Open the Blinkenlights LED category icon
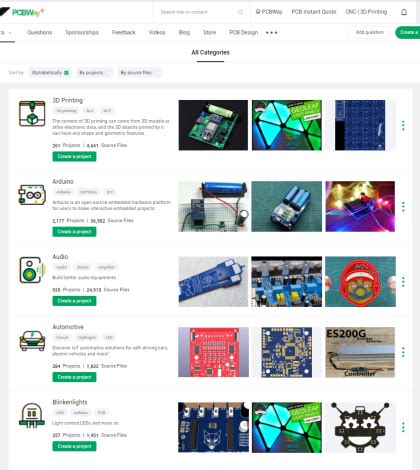The height and width of the screenshot is (470, 420). coord(32,416)
